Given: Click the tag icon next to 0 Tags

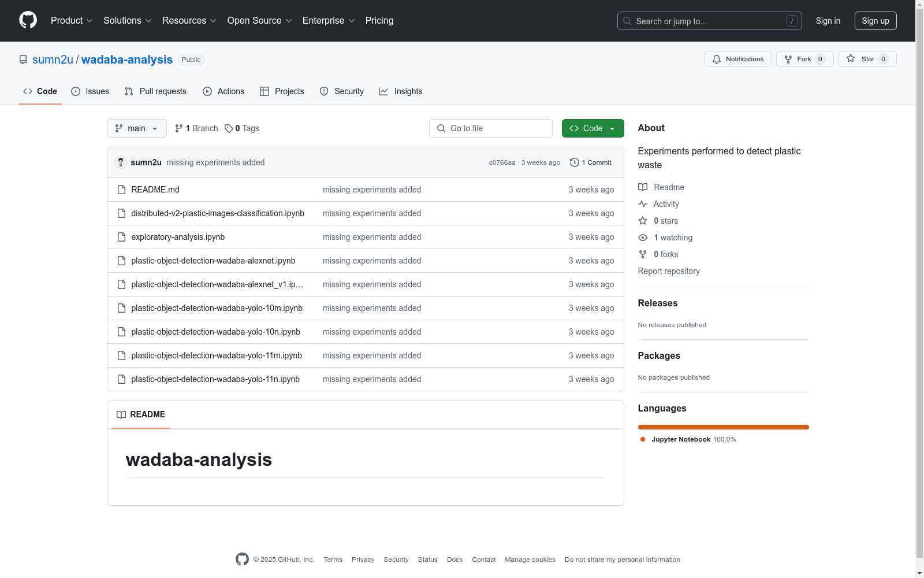Looking at the screenshot, I should 229,128.
